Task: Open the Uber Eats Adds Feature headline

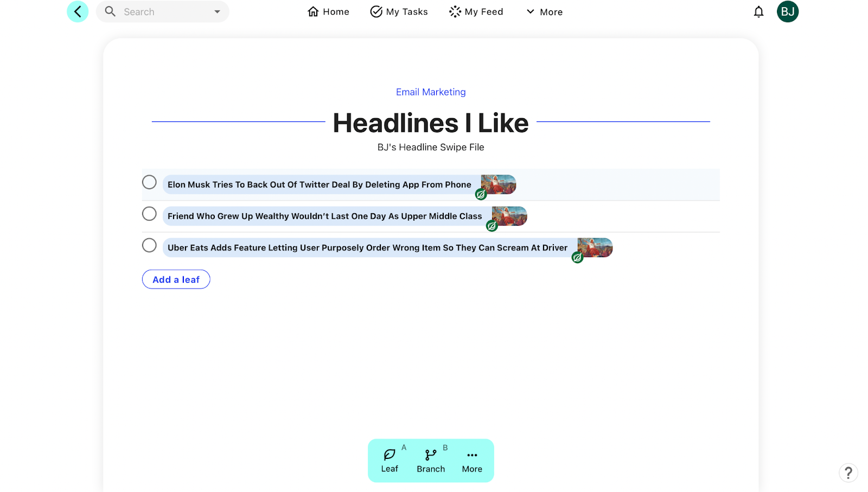Action: tap(367, 247)
